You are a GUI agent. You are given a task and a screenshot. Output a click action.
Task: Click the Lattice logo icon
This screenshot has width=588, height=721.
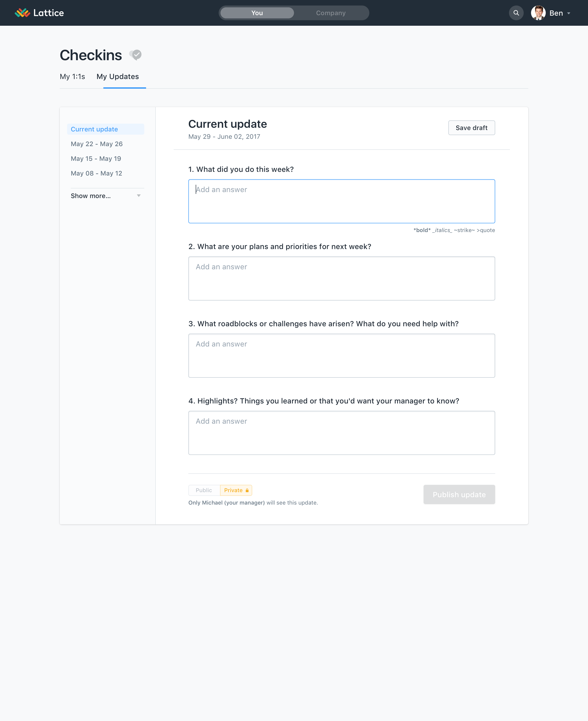22,13
